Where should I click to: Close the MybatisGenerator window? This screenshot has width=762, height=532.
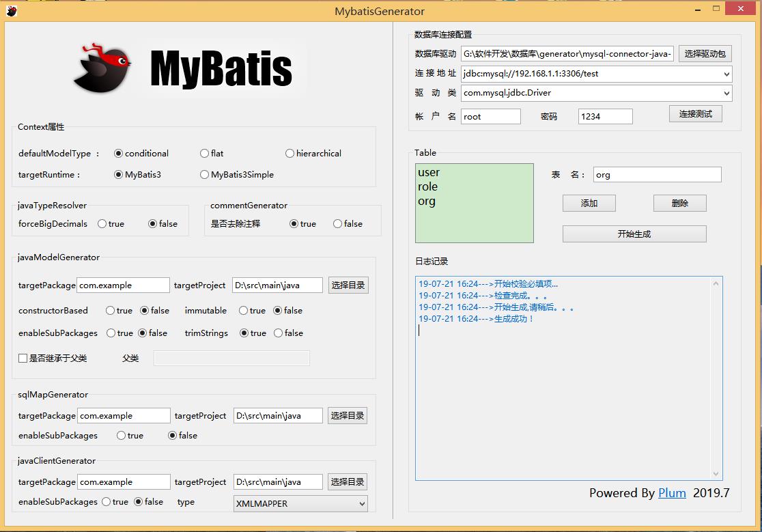coord(741,8)
